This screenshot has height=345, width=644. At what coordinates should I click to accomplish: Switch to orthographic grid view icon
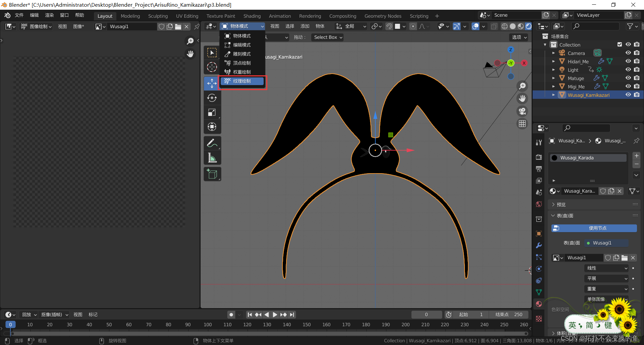point(522,124)
